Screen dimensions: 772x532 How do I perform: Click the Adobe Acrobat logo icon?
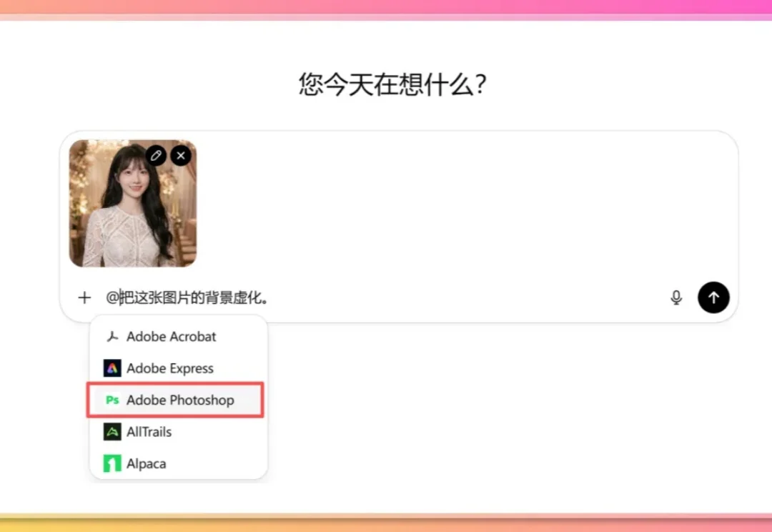(112, 337)
